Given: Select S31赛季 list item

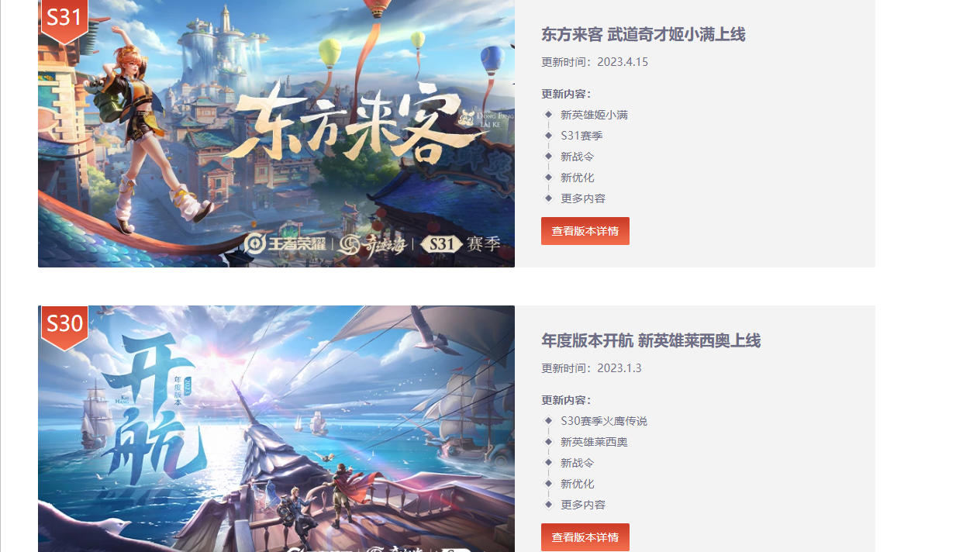Looking at the screenshot, I should 581,136.
